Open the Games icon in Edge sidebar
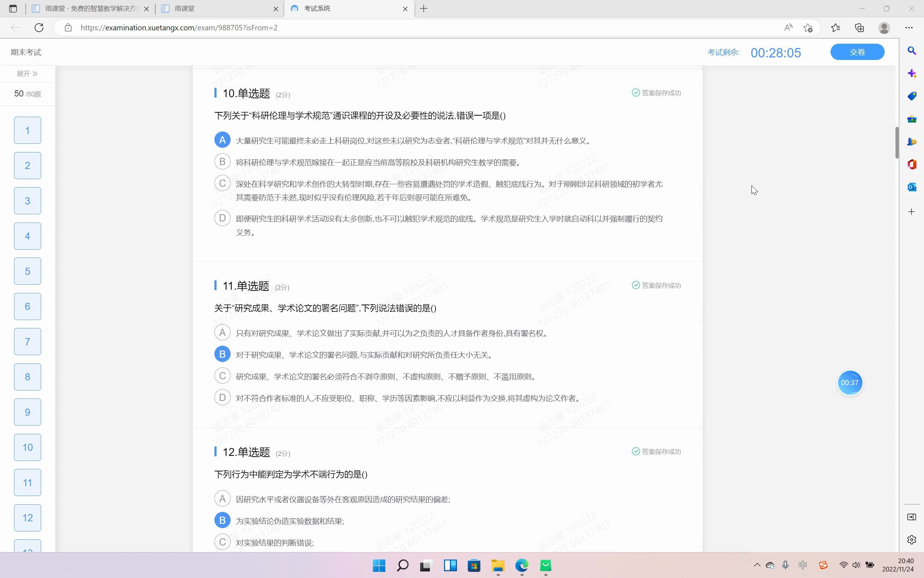Viewport: 924px width, 578px height. click(x=912, y=142)
